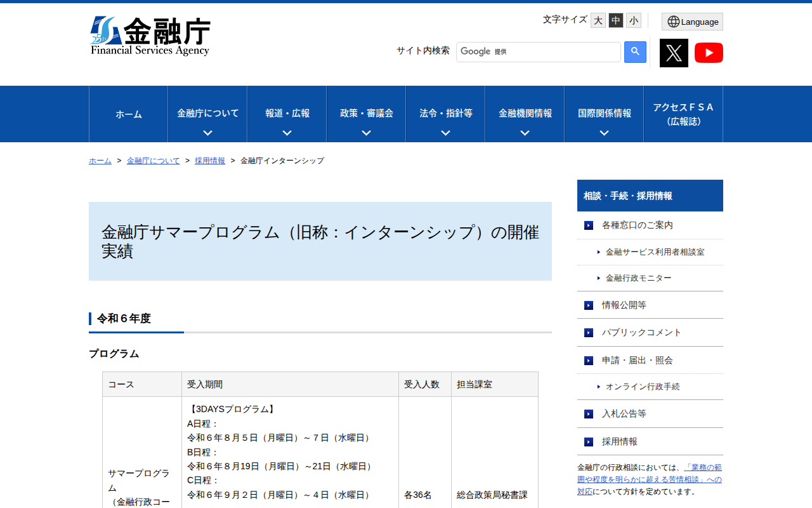This screenshot has height=508, width=812.
Task: Open 各種窓口のご案内 sidebar link
Action: point(637,225)
